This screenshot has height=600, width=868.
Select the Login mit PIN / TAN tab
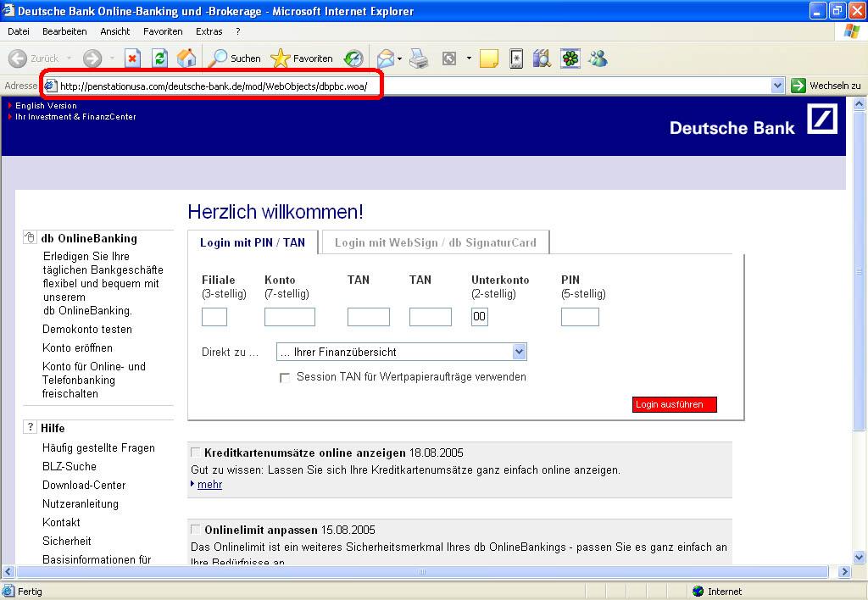click(x=253, y=242)
